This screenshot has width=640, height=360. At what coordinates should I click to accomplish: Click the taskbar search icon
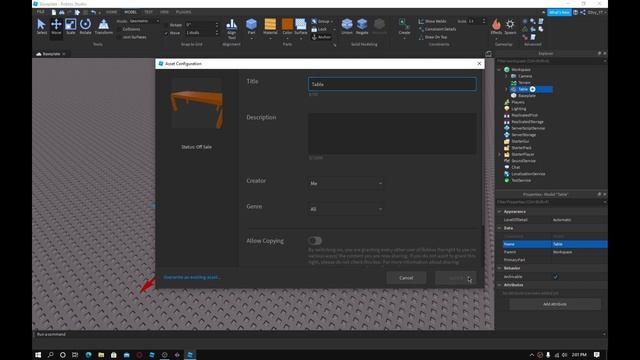51,355
